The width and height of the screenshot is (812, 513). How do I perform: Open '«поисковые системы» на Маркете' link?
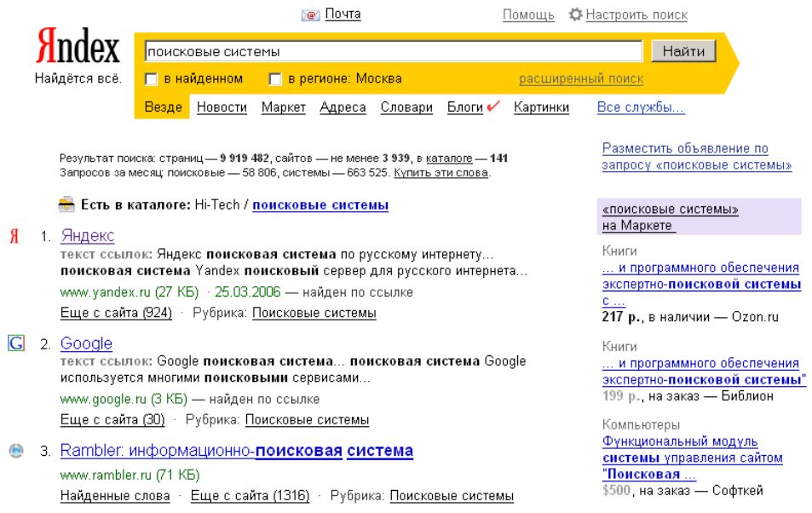click(x=670, y=217)
